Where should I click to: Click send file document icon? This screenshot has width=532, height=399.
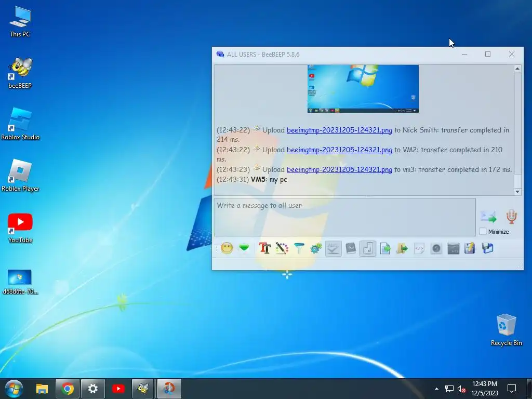tap(385, 248)
